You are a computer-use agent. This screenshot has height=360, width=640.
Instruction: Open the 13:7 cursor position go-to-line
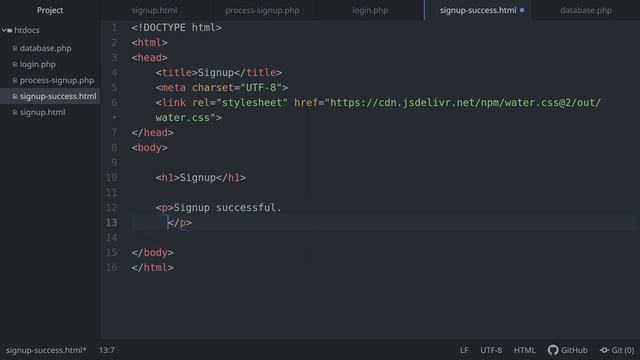point(107,350)
